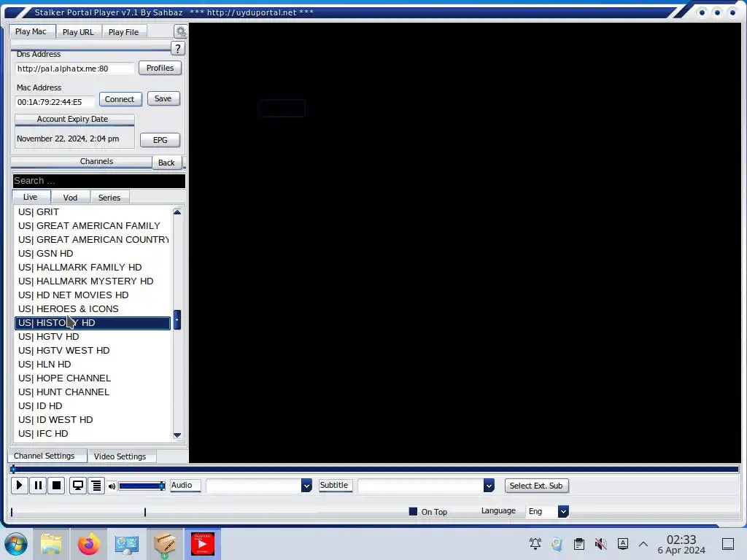Select channel US| GREAT AMERICAN FAMILY

click(x=93, y=226)
